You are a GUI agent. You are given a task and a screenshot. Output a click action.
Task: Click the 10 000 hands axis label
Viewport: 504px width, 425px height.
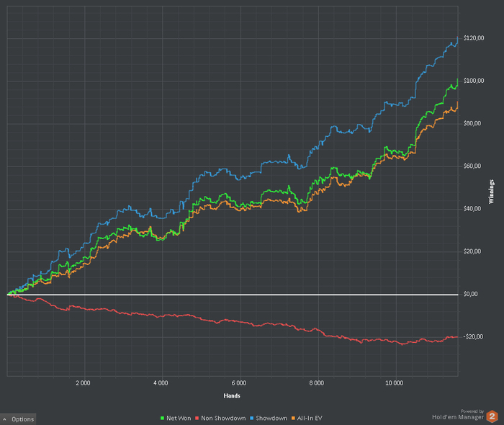[394, 383]
